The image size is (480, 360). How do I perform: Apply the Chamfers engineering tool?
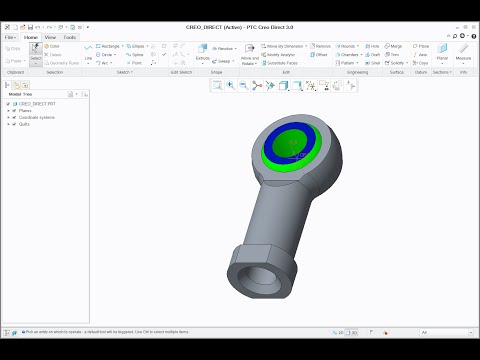[347, 54]
